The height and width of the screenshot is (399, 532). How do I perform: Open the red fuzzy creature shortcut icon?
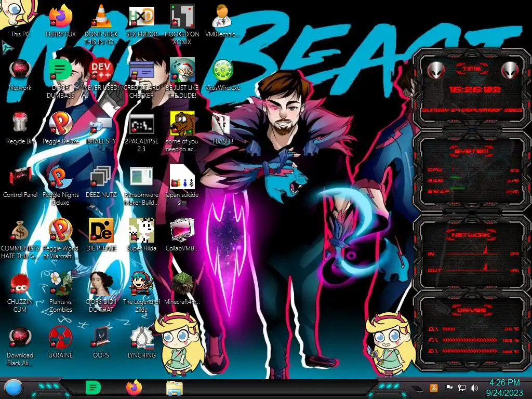click(20, 284)
